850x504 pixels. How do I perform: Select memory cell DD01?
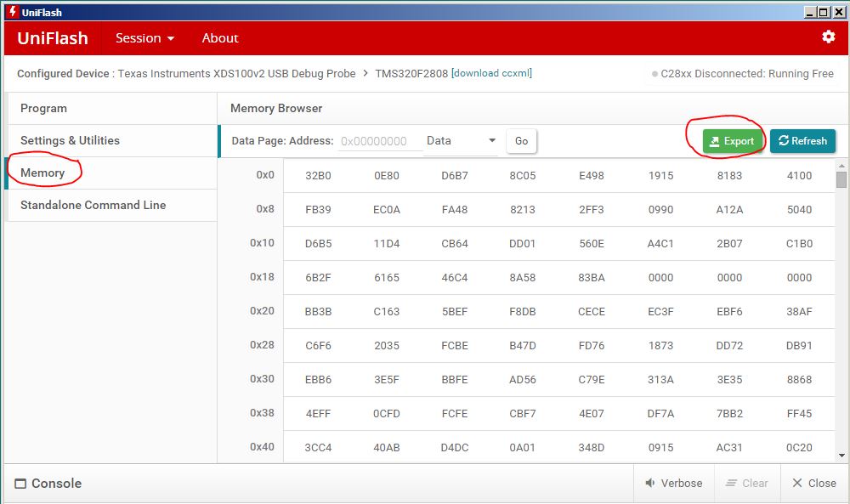[x=523, y=244]
